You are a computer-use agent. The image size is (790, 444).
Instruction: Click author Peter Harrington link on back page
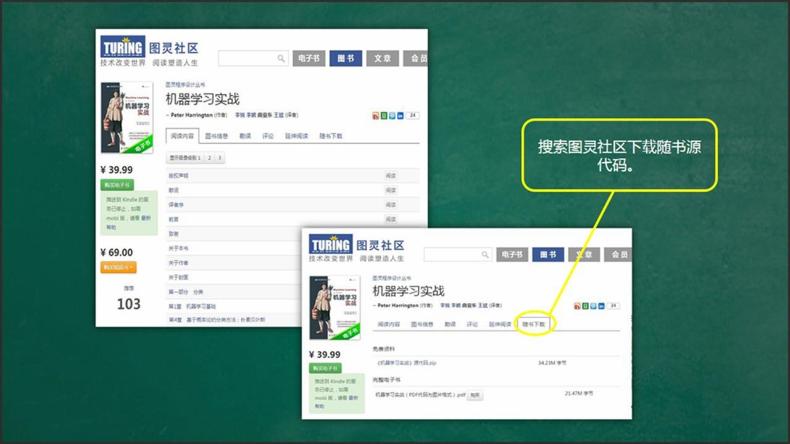pyautogui.click(x=191, y=115)
